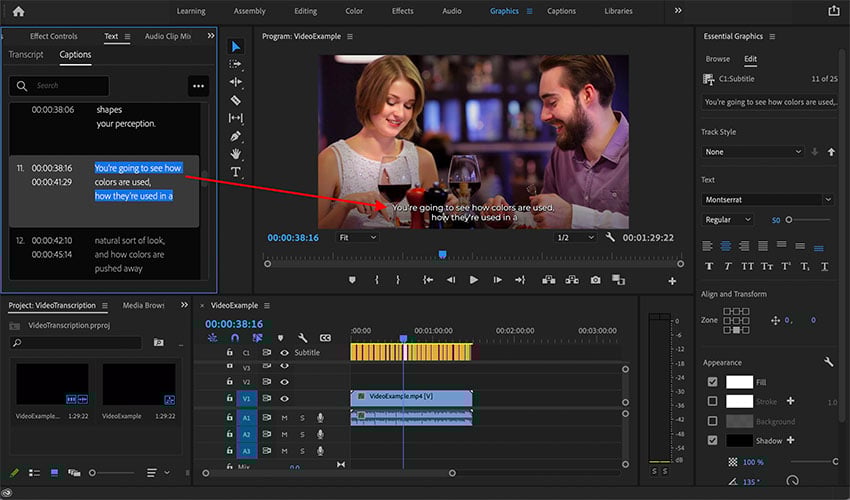This screenshot has width=850, height=500.
Task: Select the Type tool
Action: click(236, 172)
